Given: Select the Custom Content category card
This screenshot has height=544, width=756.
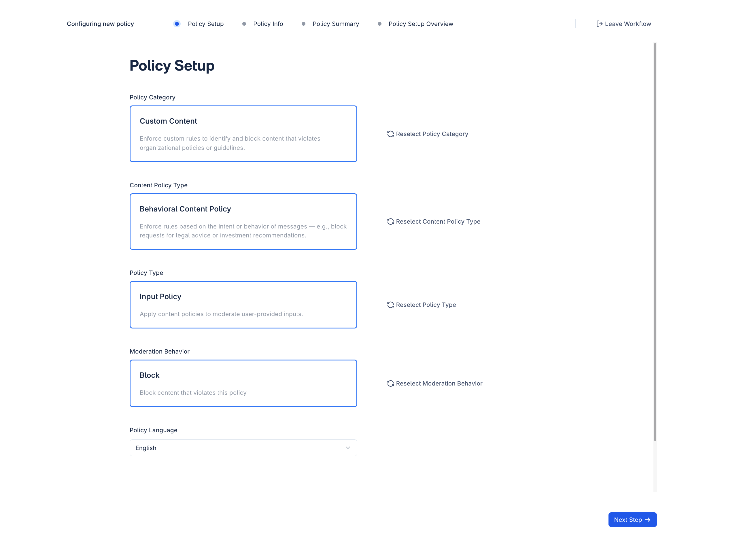Looking at the screenshot, I should pyautogui.click(x=243, y=134).
